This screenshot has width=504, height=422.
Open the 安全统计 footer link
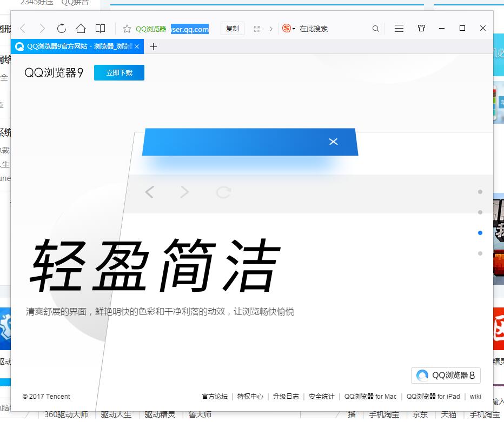321,396
